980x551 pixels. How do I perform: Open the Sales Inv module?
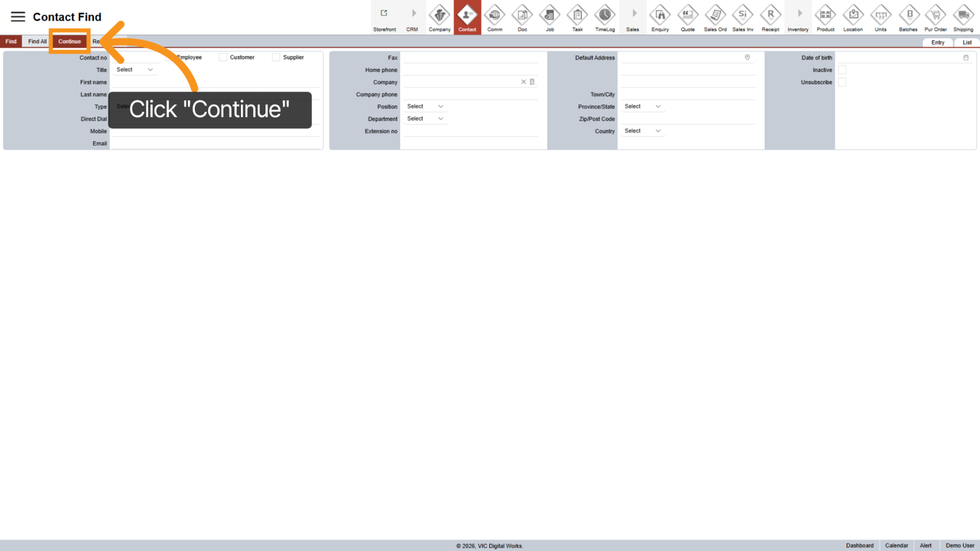tap(743, 17)
